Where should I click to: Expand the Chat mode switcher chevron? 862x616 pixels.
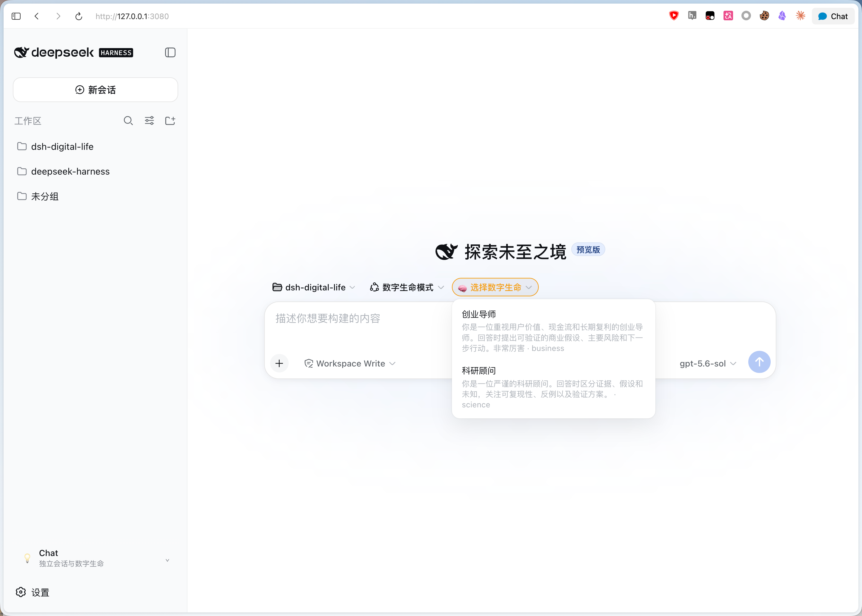click(x=167, y=560)
